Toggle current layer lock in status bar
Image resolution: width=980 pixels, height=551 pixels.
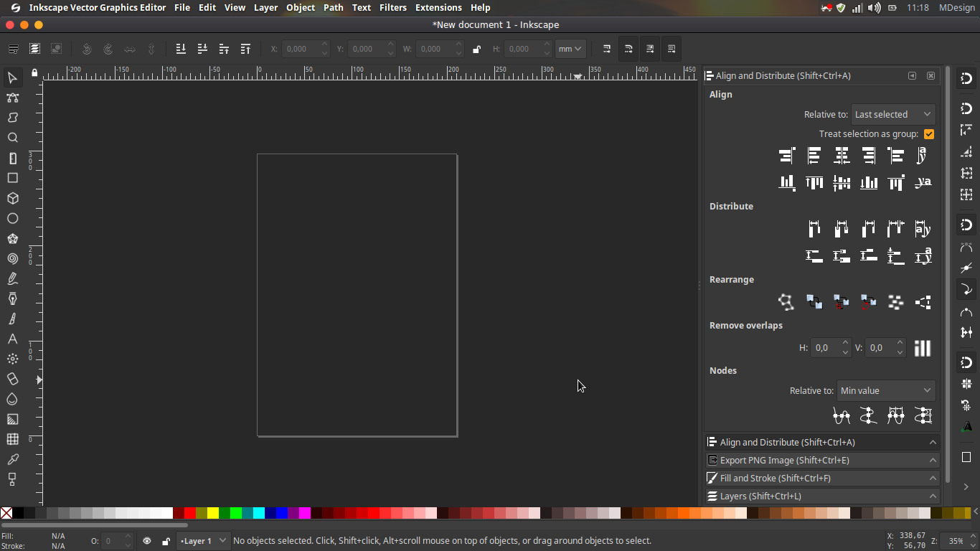(x=166, y=541)
